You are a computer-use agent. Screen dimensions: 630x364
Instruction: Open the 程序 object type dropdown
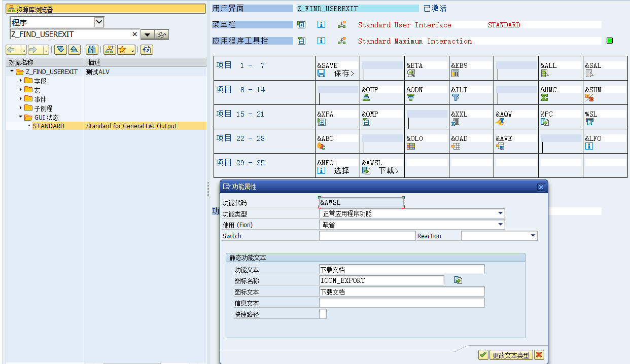[x=99, y=22]
